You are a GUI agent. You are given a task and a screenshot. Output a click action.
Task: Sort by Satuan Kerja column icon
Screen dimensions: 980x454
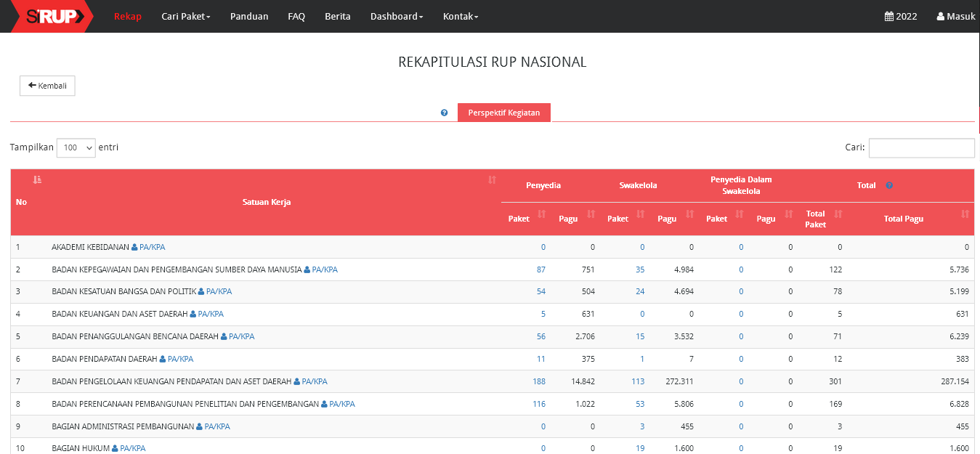click(x=492, y=179)
